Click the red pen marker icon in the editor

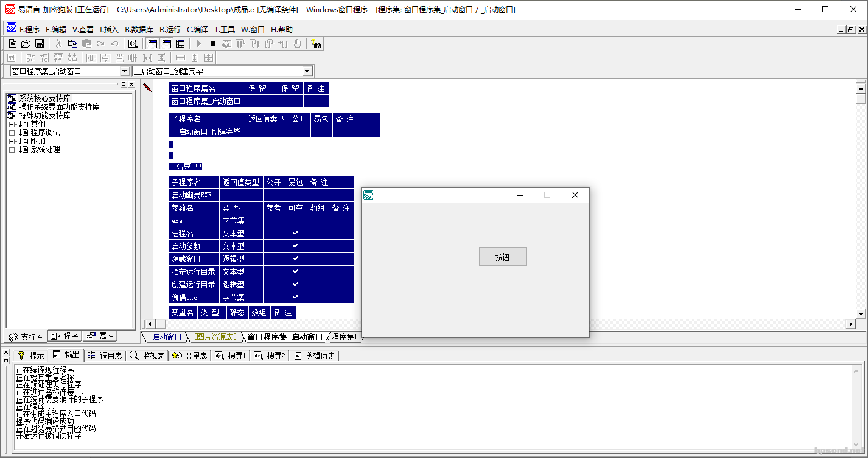coord(147,88)
